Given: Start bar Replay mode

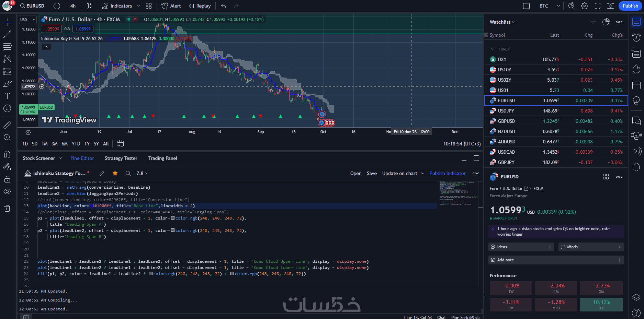Looking at the screenshot, I should tap(200, 6).
